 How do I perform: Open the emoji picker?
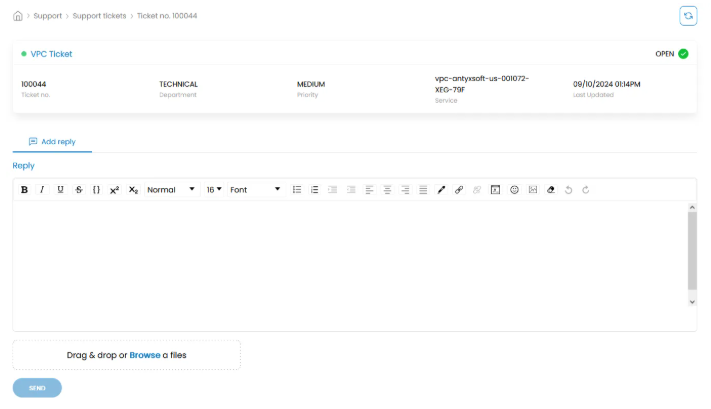(x=515, y=190)
